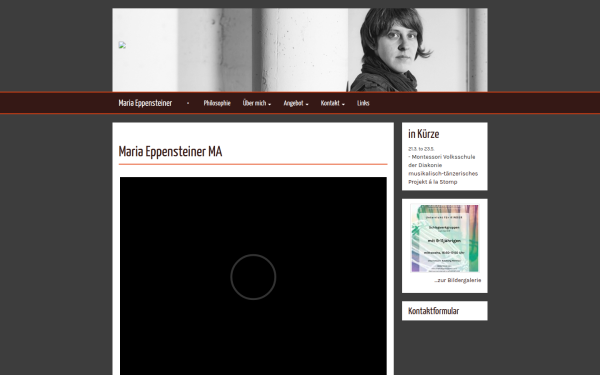The image size is (600, 375).
Task: Expand the Über mich dropdown menu
Action: point(257,103)
